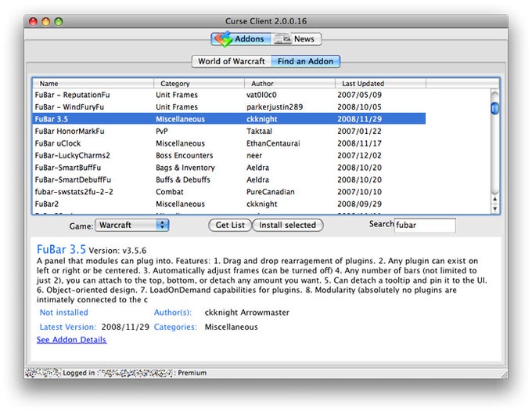
Task: Click the PvP category cell
Action: point(162,131)
